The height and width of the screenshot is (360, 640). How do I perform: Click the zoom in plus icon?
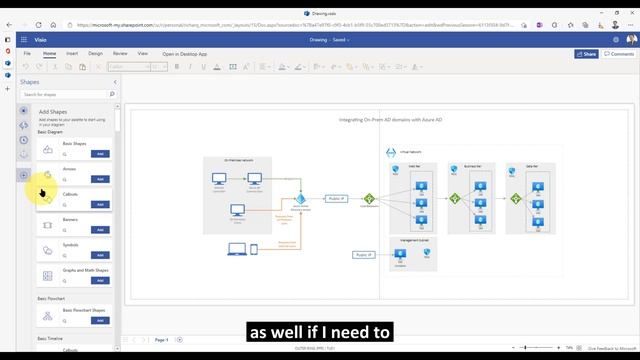[558, 348]
